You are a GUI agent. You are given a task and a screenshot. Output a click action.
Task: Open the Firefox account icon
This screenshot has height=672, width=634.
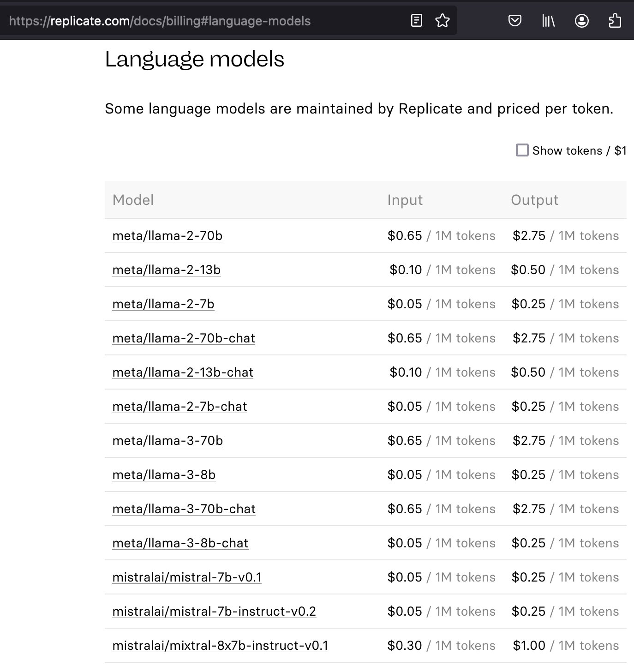582,21
